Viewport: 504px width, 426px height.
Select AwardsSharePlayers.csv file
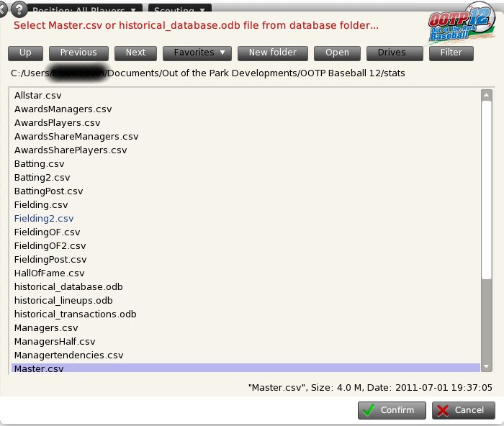246,150
